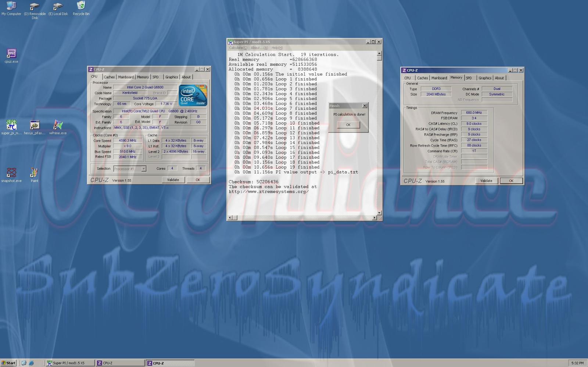Open About menu in Super PI
Viewport: 588px width, 367px height.
point(259,48)
